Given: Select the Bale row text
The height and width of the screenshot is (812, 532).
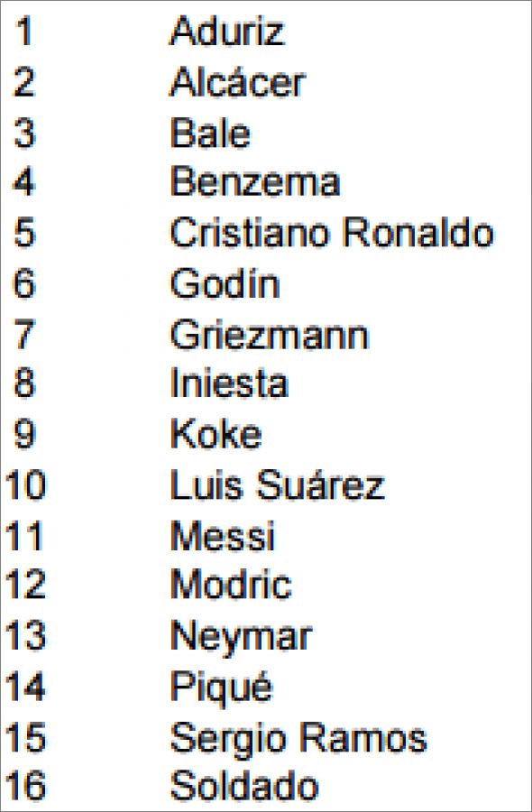Looking at the screenshot, I should (210, 134).
